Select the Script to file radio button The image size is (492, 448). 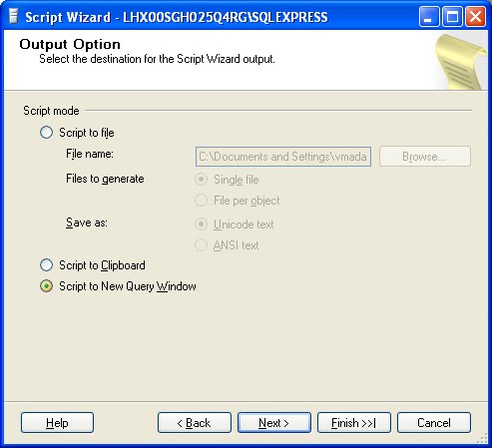(46, 133)
